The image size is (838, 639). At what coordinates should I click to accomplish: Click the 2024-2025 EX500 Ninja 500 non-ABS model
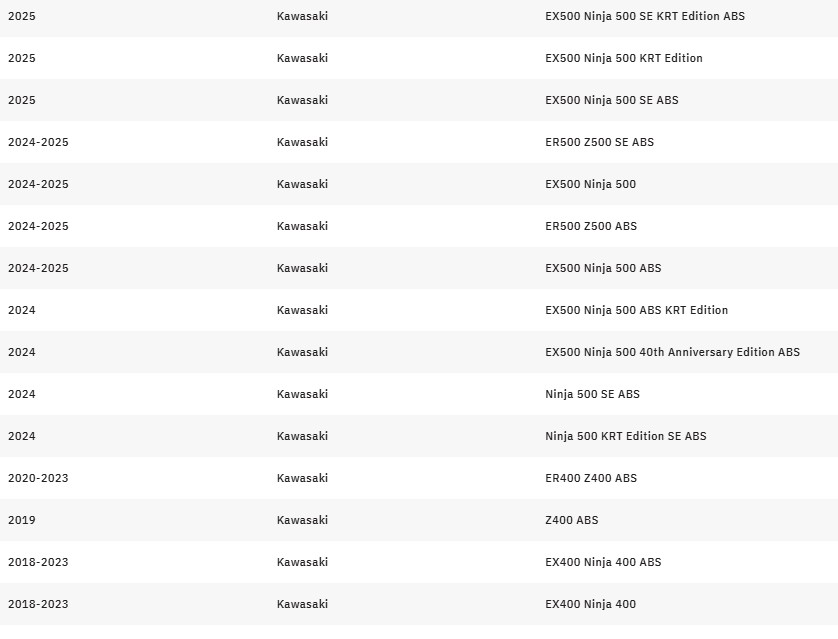pos(590,184)
